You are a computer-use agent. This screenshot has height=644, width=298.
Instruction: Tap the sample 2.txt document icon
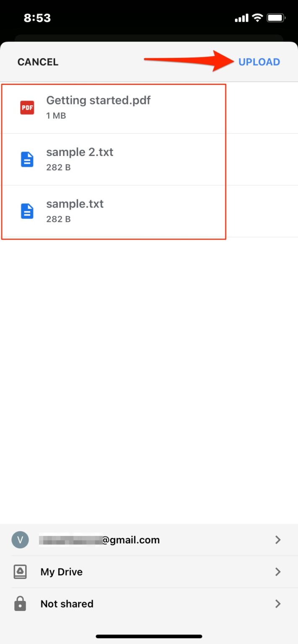(27, 160)
